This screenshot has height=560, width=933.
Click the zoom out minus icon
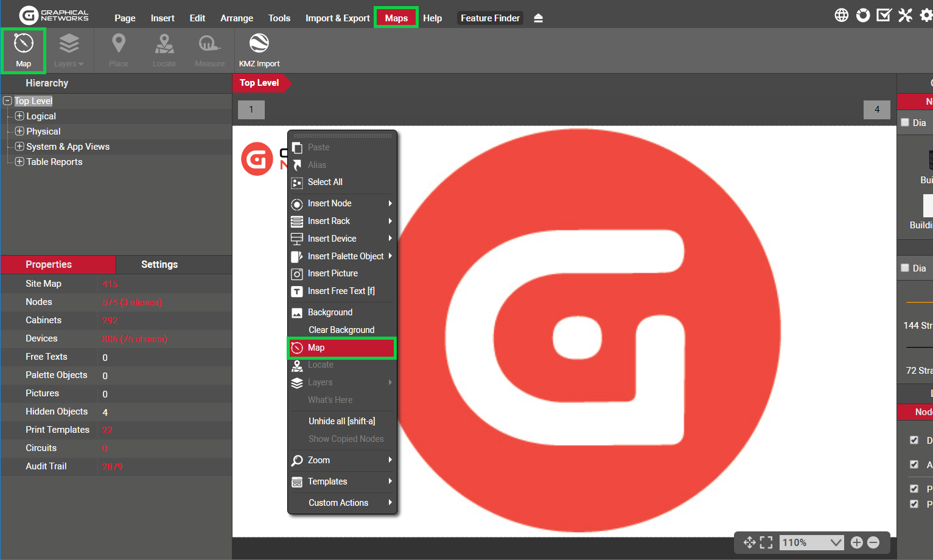(873, 542)
